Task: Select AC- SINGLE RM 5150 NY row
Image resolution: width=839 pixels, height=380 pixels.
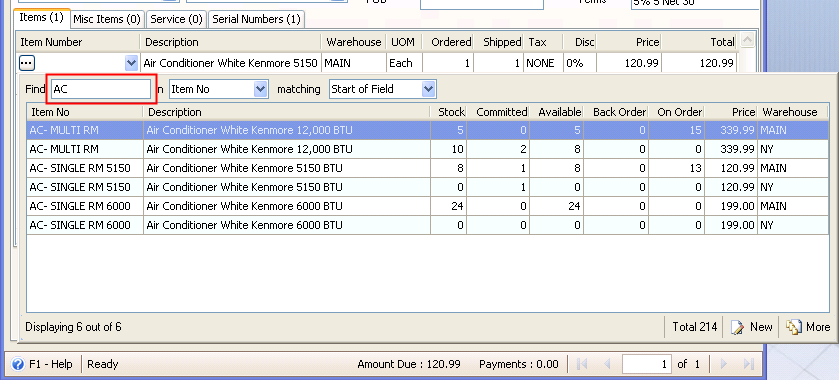Action: [428, 187]
